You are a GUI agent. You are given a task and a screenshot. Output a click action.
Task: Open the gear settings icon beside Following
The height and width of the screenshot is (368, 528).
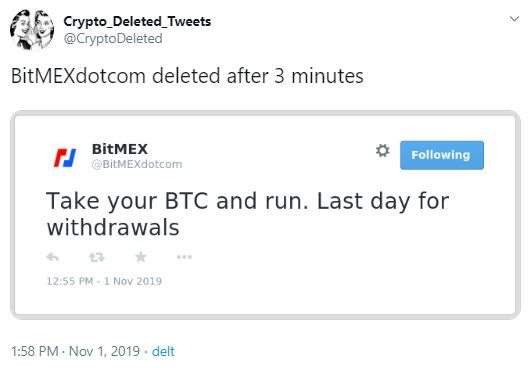383,150
